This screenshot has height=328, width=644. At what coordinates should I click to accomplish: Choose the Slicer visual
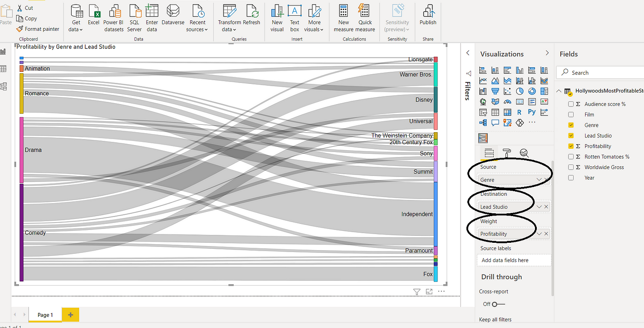point(483,112)
